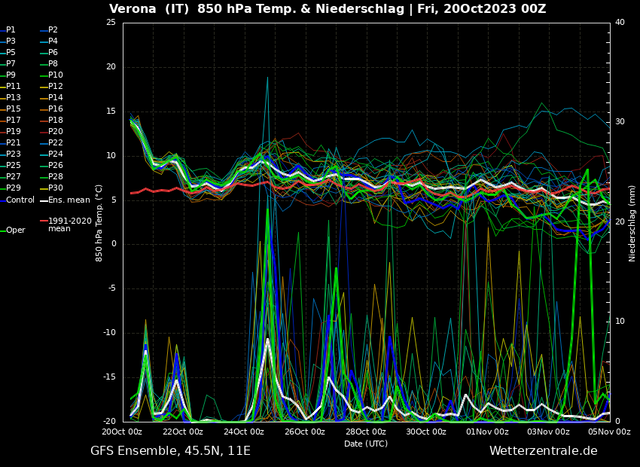The width and height of the screenshot is (640, 467).
Task: Click the '05Nov 00z' date tick label
Action: 610,432
